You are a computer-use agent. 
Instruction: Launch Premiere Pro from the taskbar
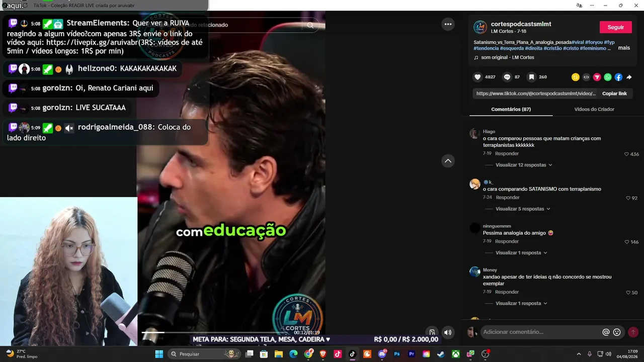[x=412, y=354]
